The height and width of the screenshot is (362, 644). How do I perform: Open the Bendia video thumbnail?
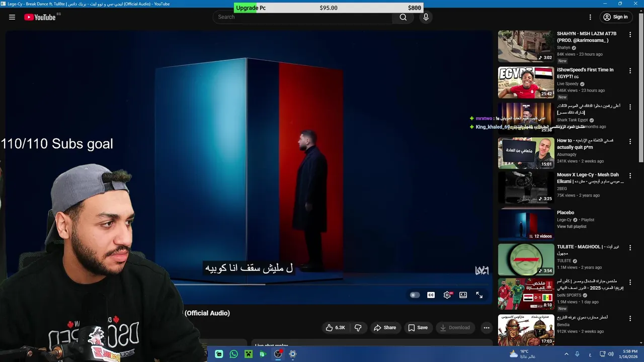pyautogui.click(x=526, y=330)
